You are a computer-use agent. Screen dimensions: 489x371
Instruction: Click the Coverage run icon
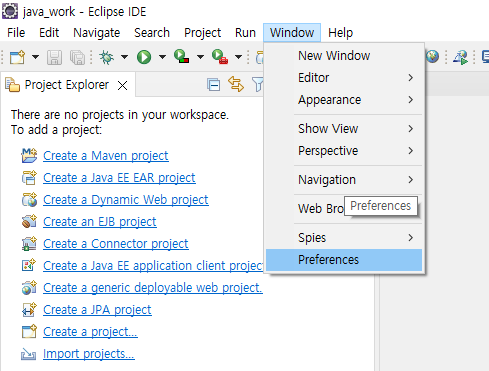click(182, 56)
